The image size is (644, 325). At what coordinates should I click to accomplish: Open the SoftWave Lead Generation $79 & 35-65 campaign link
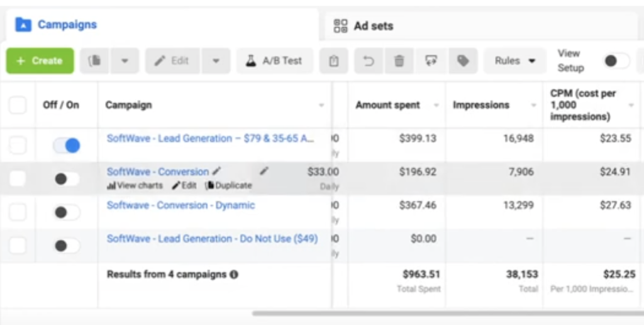pos(210,139)
